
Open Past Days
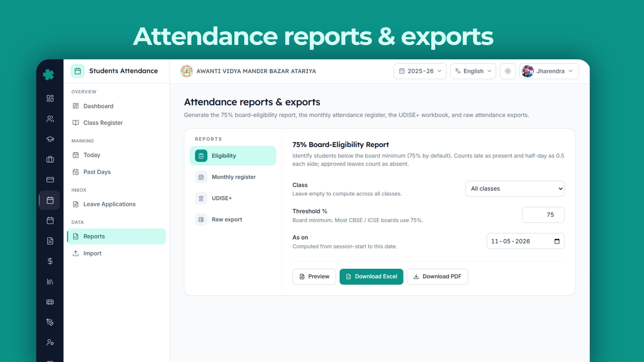click(117, 172)
